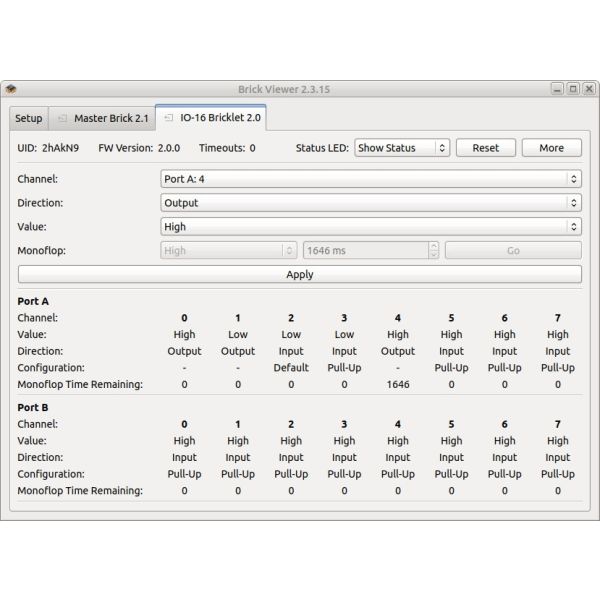Click the Reset button
The image size is (600, 600).
click(486, 148)
